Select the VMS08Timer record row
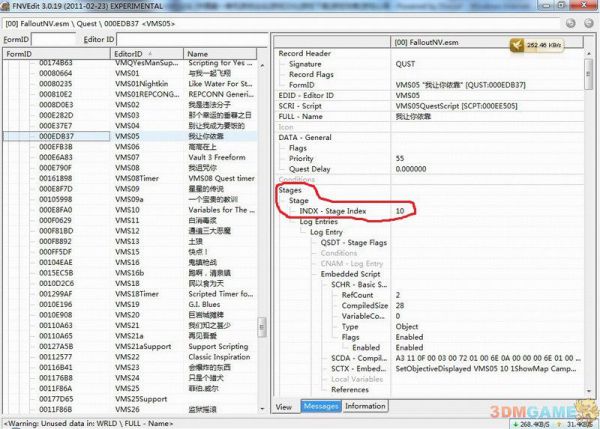 tap(130, 178)
